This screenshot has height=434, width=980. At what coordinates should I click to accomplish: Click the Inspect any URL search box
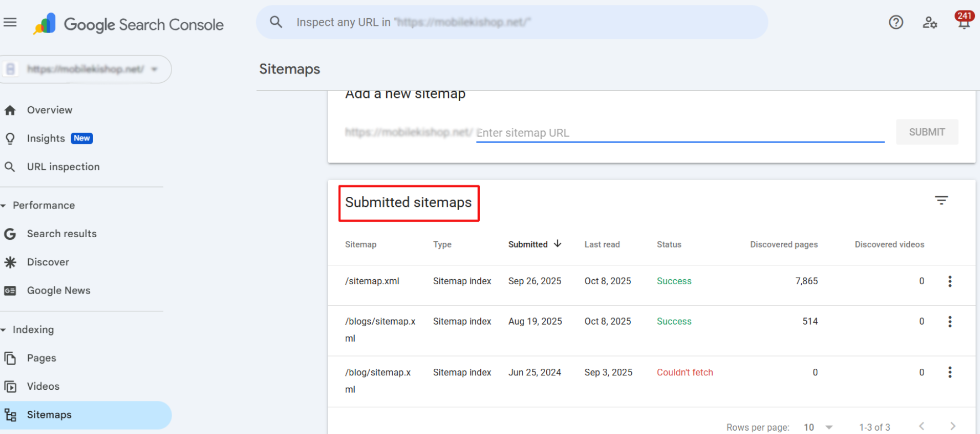click(512, 22)
